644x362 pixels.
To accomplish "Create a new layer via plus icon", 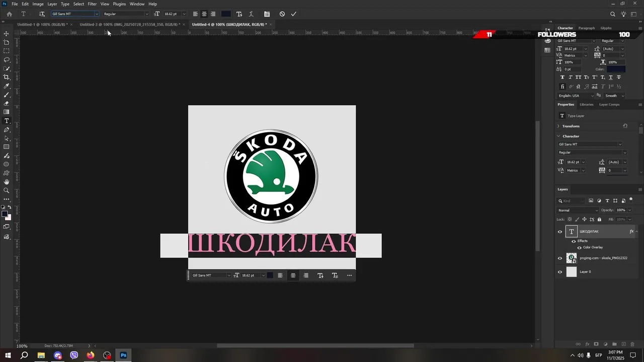I will point(623,344).
